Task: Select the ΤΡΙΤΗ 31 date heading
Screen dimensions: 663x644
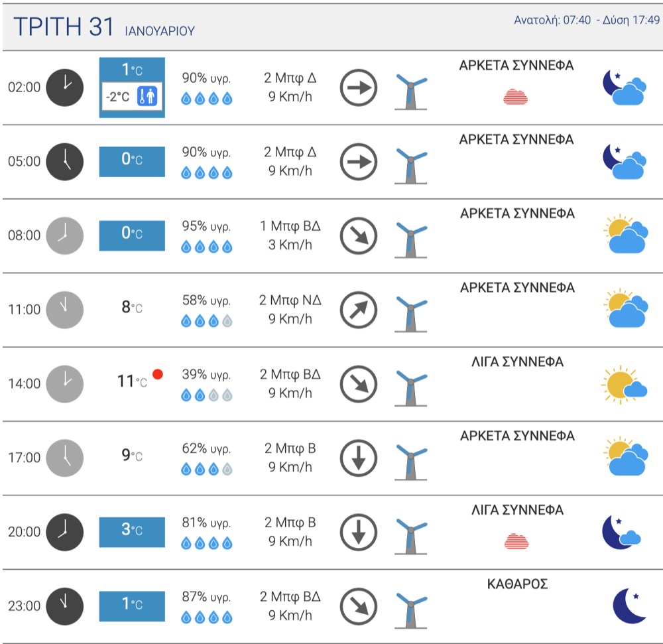Action: click(x=64, y=27)
